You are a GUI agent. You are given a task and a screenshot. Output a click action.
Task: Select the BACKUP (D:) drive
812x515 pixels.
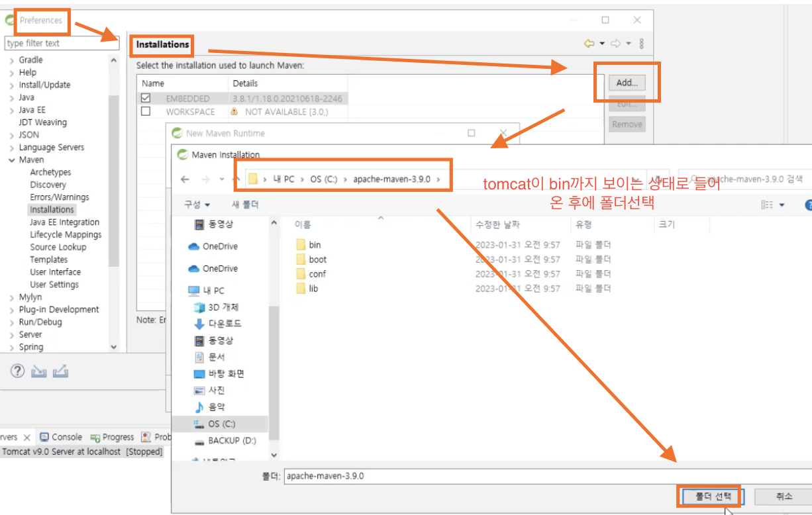pyautogui.click(x=225, y=440)
